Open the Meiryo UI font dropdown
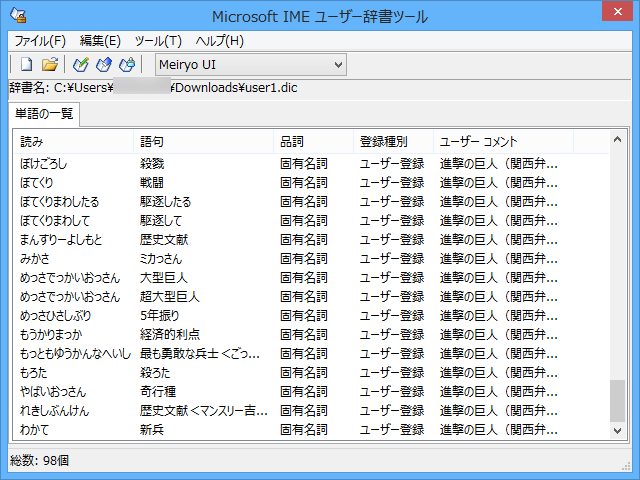Viewport: 640px width, 480px height. click(x=251, y=64)
